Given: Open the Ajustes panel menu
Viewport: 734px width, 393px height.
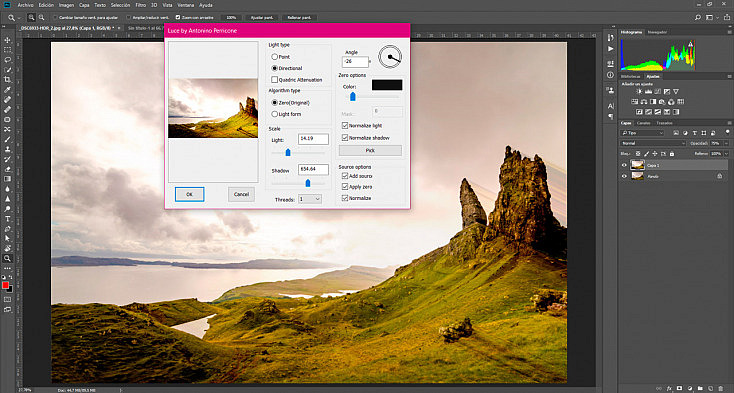Looking at the screenshot, I should tap(729, 76).
